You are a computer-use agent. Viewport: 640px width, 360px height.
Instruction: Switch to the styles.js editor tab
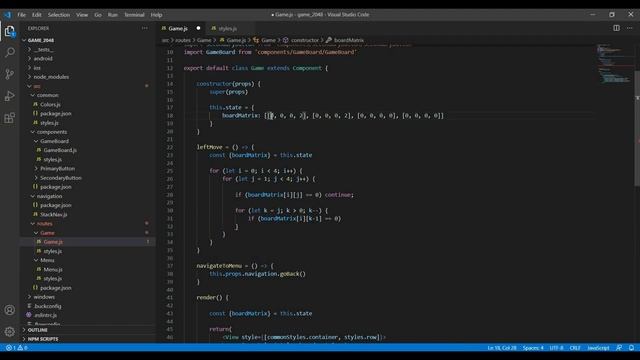tap(227, 28)
